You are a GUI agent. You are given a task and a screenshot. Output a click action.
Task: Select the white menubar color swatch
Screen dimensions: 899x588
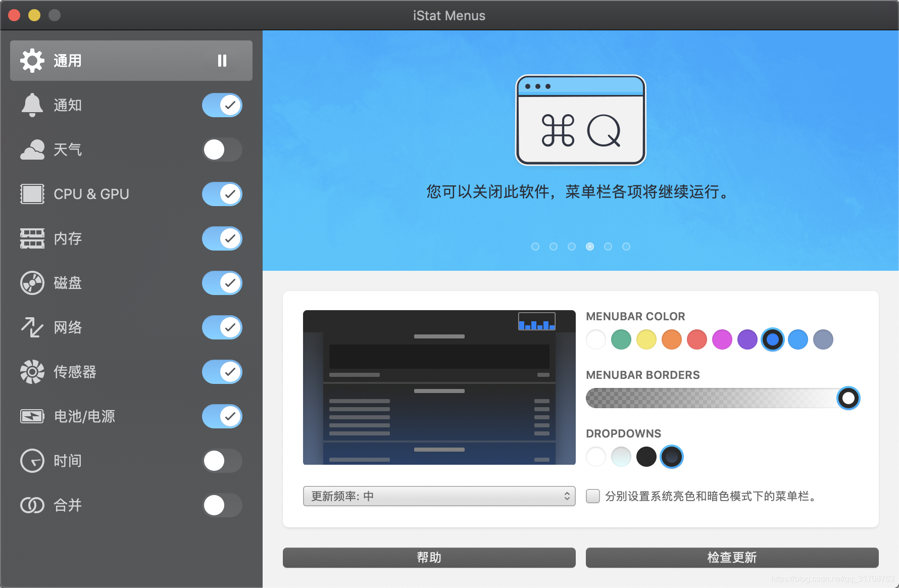point(596,339)
